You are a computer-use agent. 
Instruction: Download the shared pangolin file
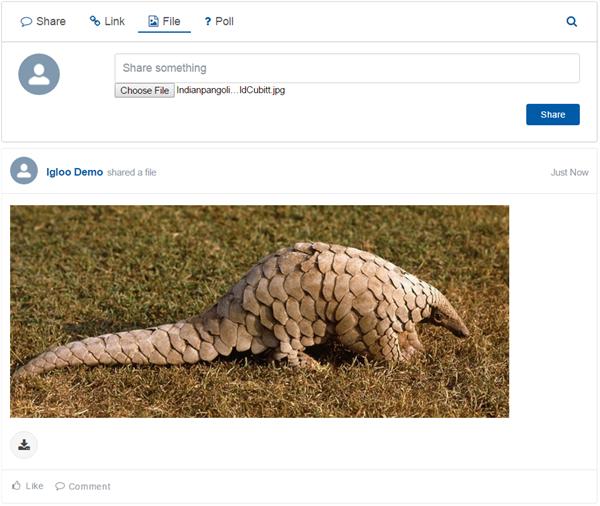[x=24, y=445]
